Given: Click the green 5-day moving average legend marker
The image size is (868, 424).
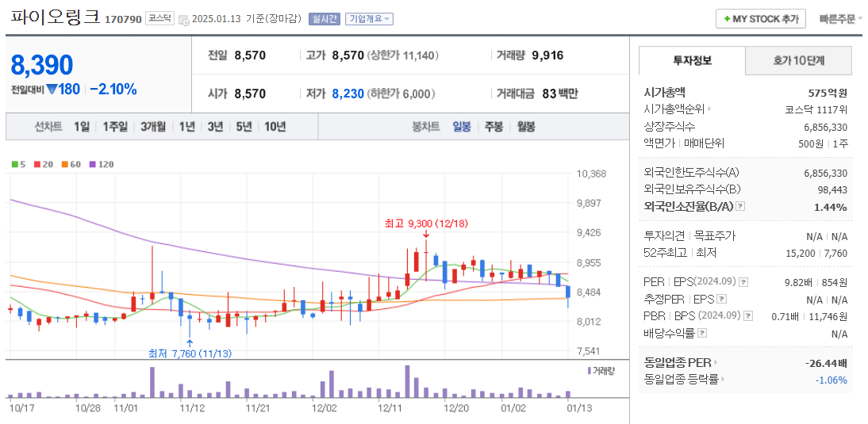Looking at the screenshot, I should [x=14, y=164].
